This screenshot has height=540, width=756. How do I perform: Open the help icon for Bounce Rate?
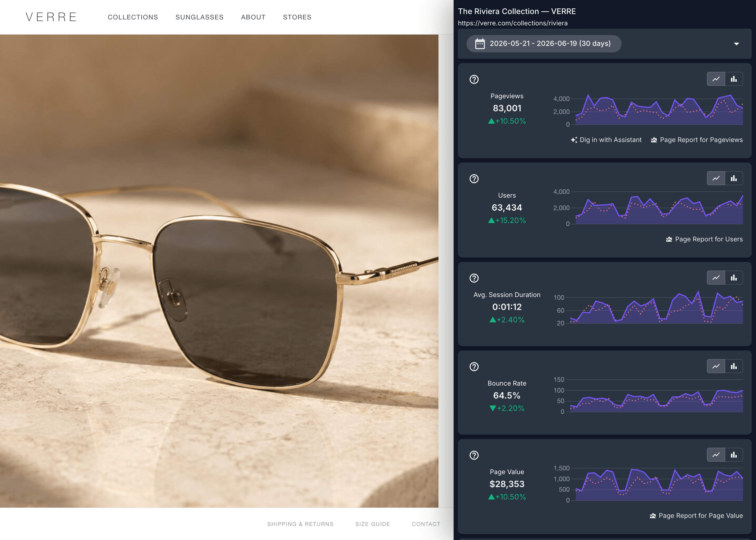click(474, 367)
